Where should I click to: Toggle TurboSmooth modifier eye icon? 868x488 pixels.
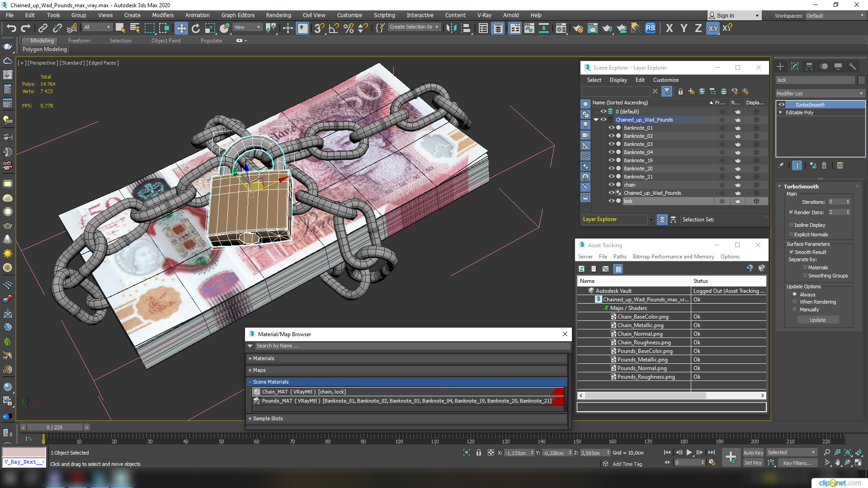pyautogui.click(x=781, y=104)
